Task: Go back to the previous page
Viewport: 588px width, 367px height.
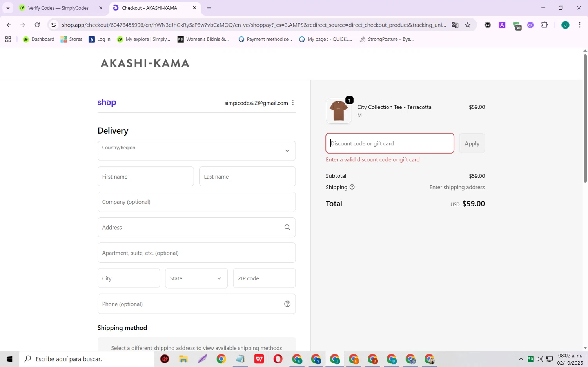Action: click(9, 25)
